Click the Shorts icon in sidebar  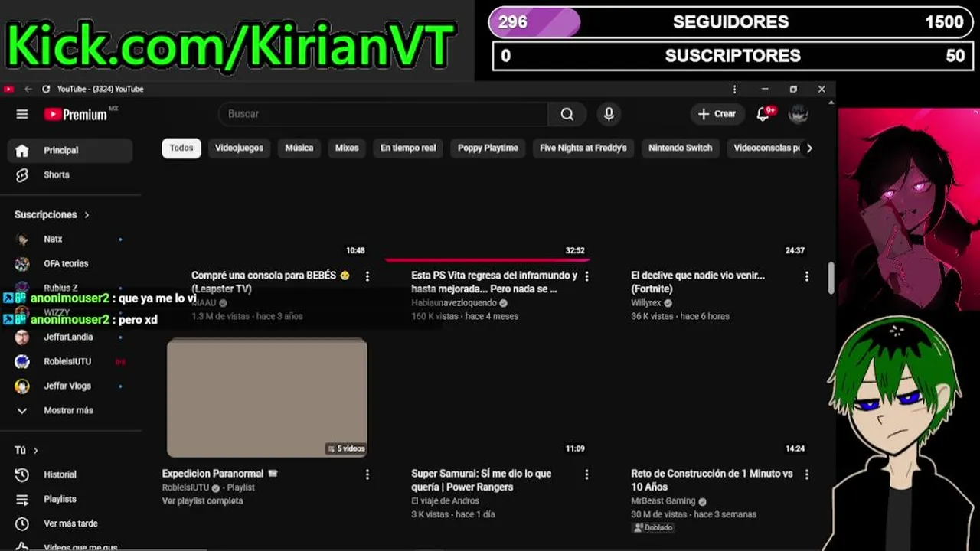pyautogui.click(x=22, y=175)
